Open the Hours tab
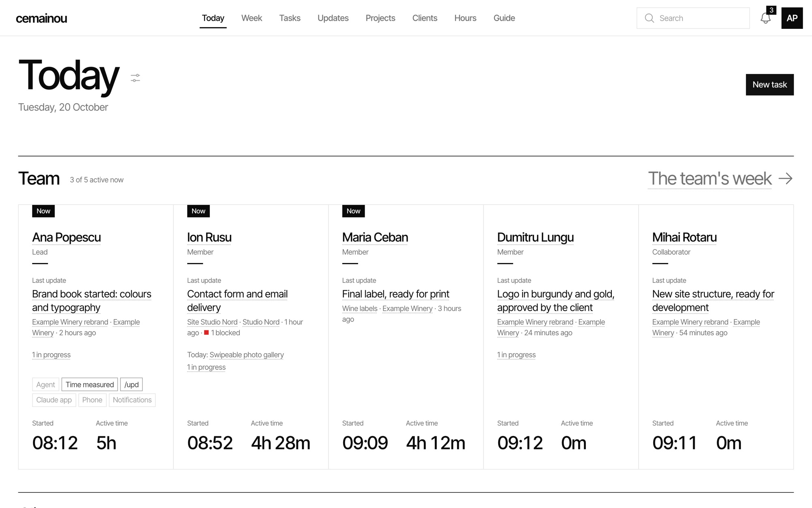Image resolution: width=812 pixels, height=508 pixels. coord(465,18)
